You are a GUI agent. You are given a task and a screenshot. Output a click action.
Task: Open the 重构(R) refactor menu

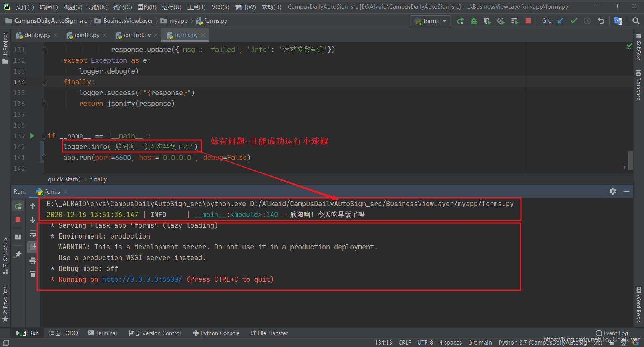(147, 7)
